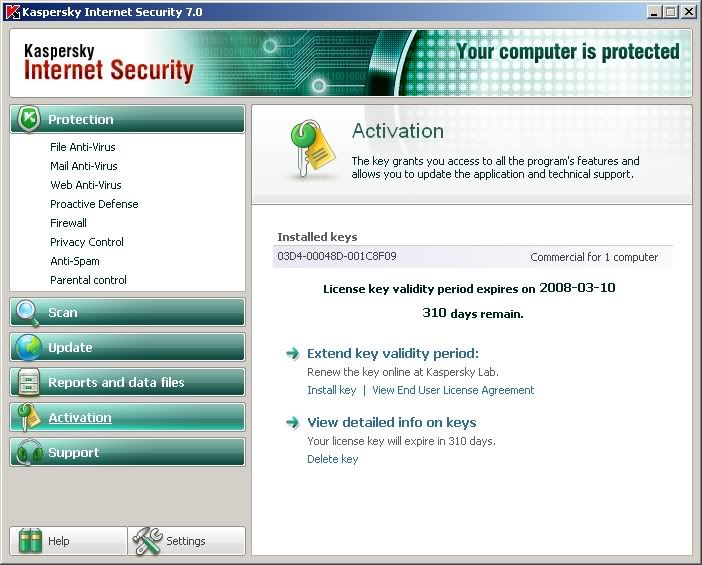Click the Update globe icon

[28, 347]
